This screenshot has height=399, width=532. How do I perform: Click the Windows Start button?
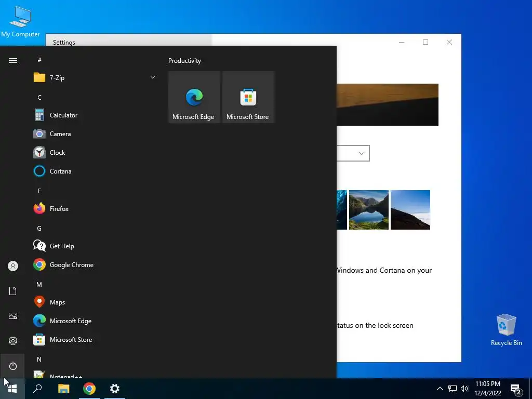[12, 389]
